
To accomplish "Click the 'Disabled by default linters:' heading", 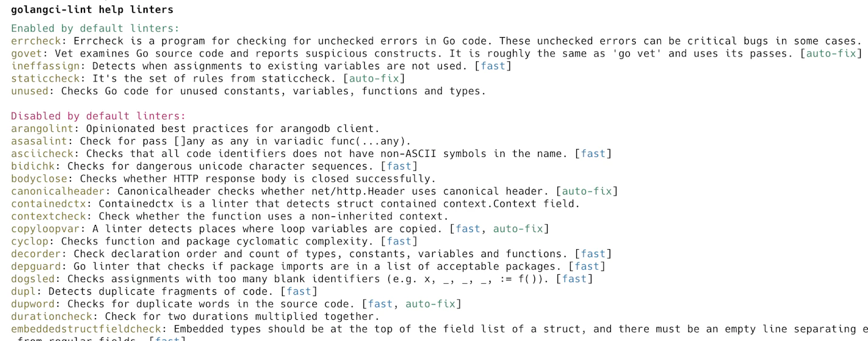I will pos(98,116).
